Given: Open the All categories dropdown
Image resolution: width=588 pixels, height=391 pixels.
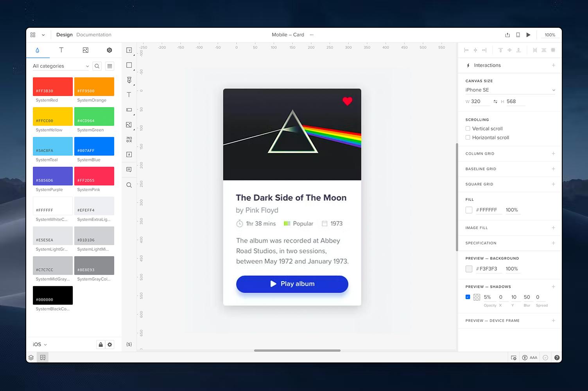Looking at the screenshot, I should click(61, 66).
